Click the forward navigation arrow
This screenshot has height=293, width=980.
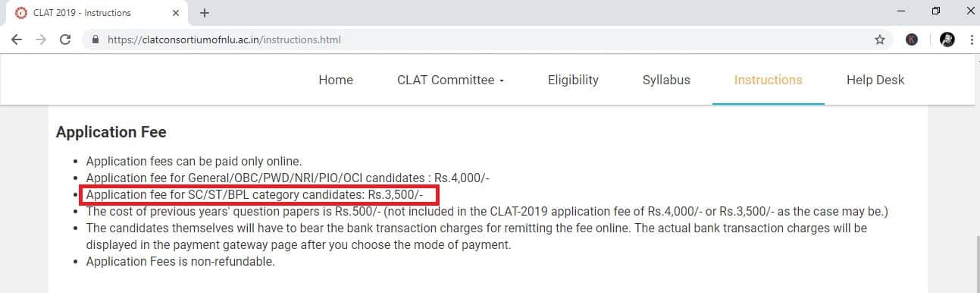(x=41, y=39)
